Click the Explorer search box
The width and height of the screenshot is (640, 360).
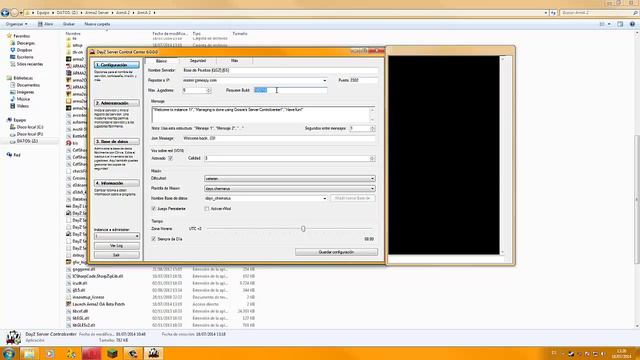click(x=598, y=13)
